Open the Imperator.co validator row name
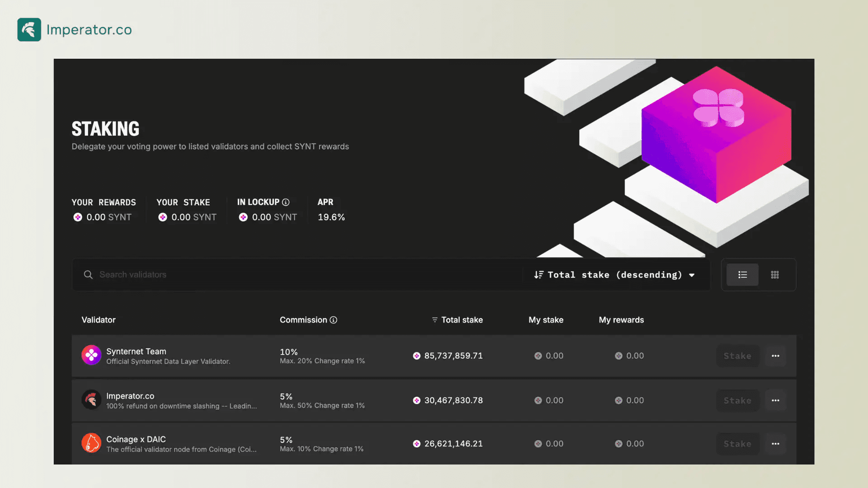 pos(130,396)
